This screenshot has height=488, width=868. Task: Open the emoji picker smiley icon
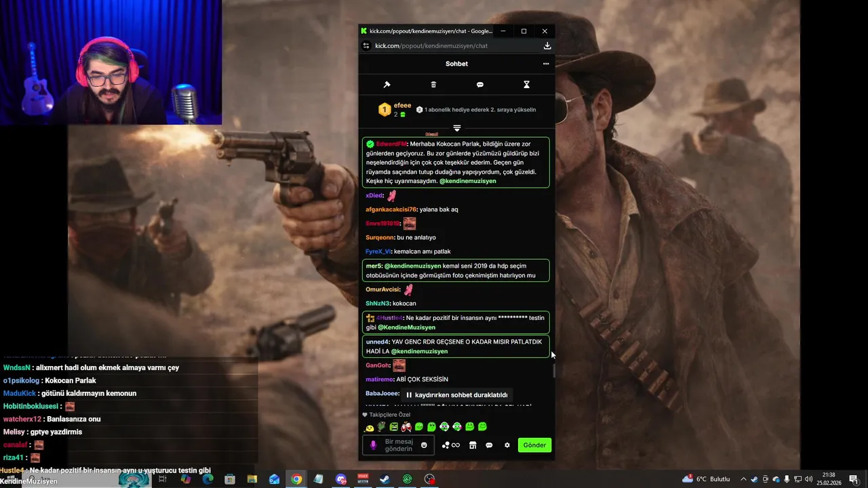point(425,445)
